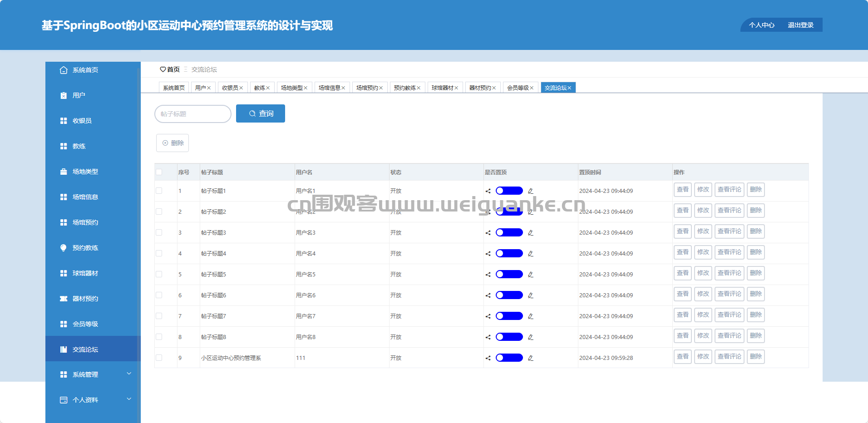This screenshot has width=868, height=423.
Task: Toggle the 置顶 switch for 帖子标题4
Action: [509, 253]
